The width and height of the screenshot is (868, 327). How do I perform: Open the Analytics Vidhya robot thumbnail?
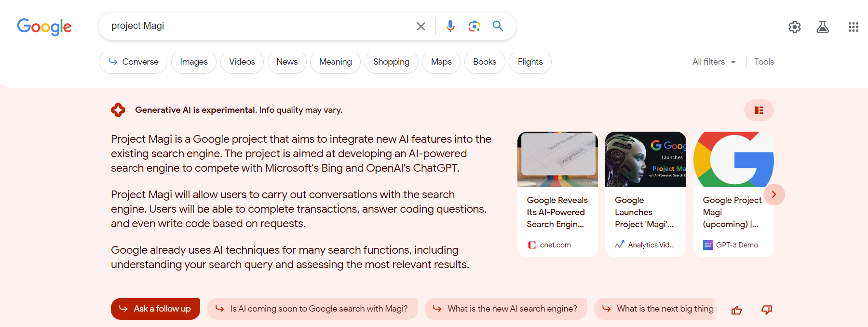coord(646,159)
